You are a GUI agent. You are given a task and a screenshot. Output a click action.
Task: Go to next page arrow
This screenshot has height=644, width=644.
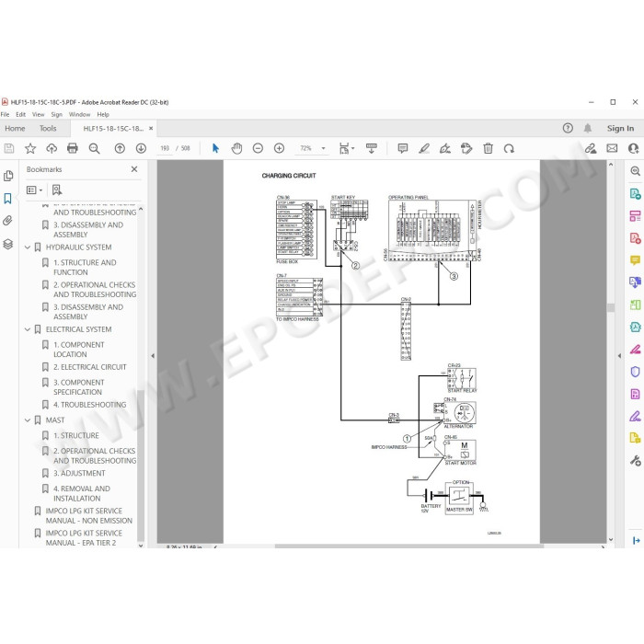141,148
